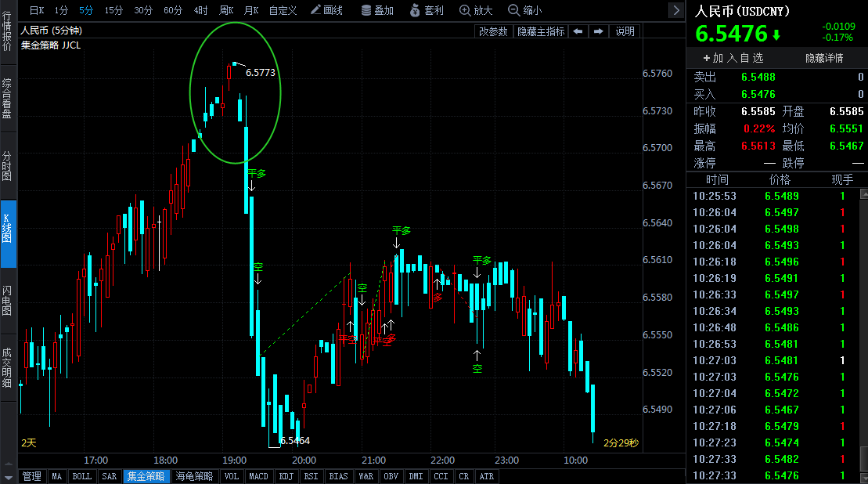Open 成交明细 sidebar tab
This screenshot has height=484, width=868.
pos(7,368)
